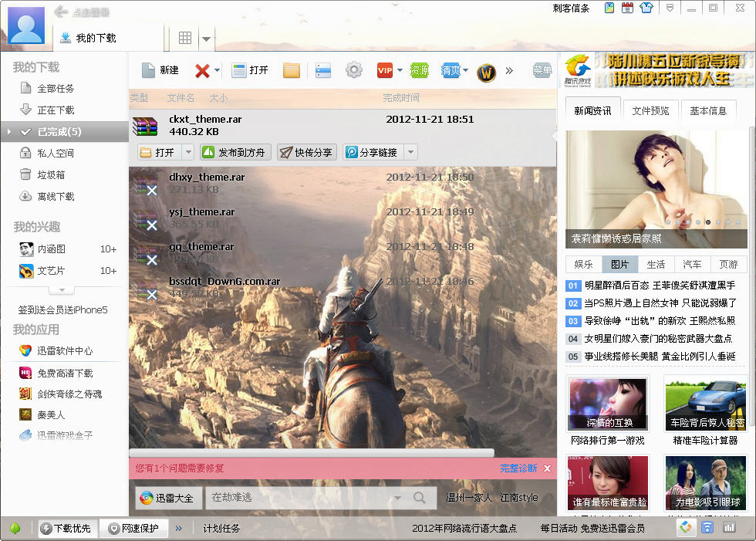Click 快传分享 button
Image resolution: width=756 pixels, height=541 pixels.
tap(307, 152)
